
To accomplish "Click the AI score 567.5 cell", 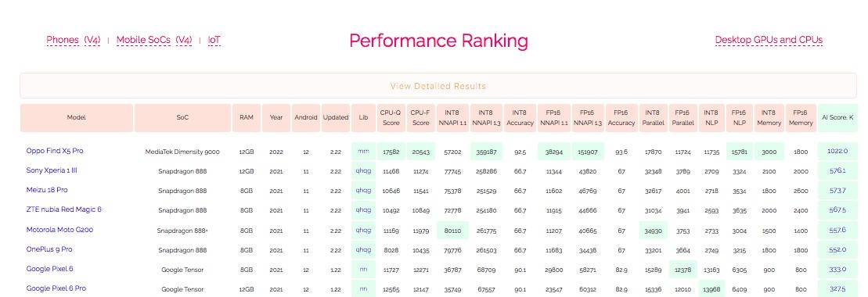I will [837, 210].
